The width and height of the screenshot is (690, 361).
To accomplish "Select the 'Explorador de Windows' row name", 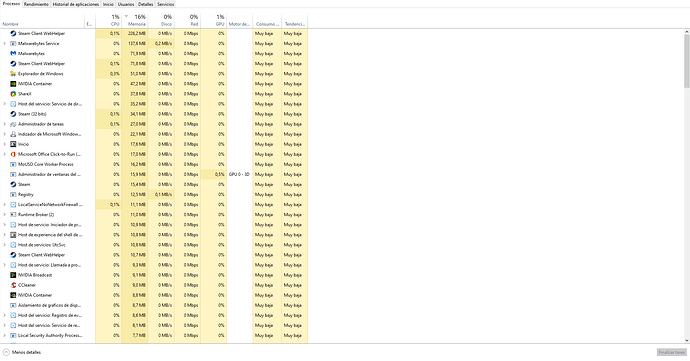I will (40, 74).
